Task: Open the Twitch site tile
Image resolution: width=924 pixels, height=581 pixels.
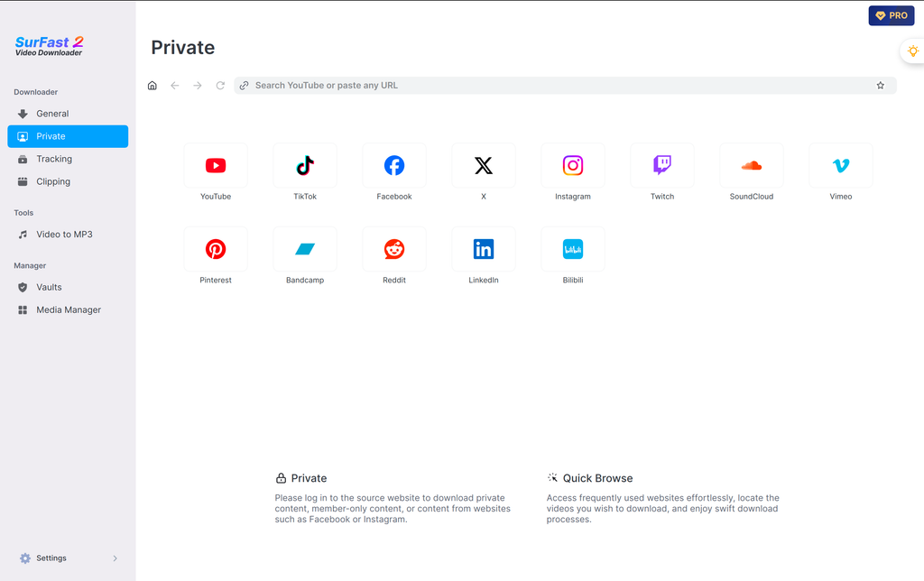Action: [662, 166]
